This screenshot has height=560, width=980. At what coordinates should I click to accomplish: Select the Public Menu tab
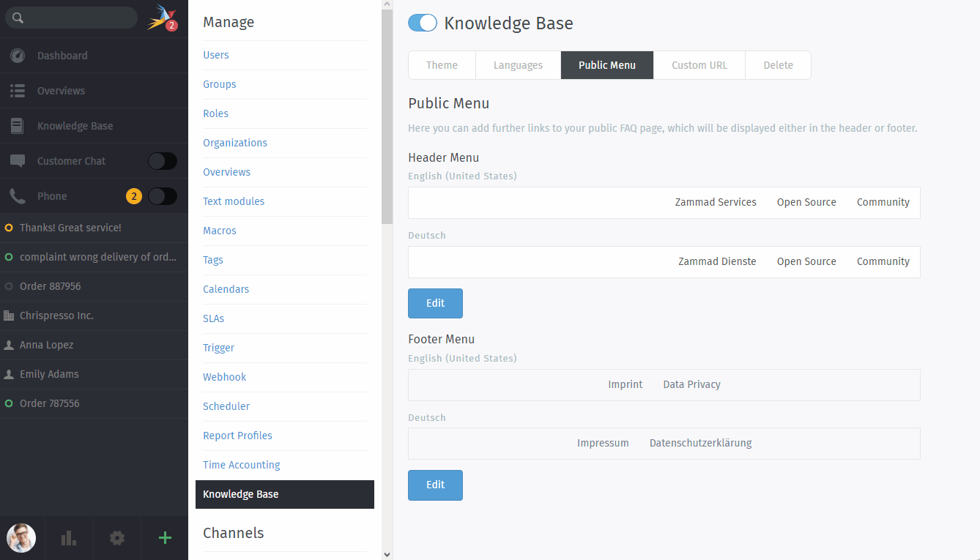pos(607,65)
